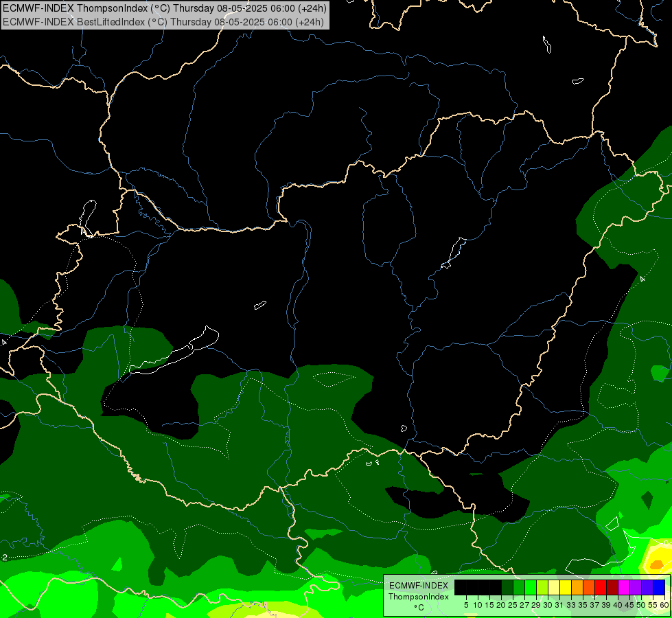Viewport: 672px width, 618px height.
Task: Click the legend tick value 29
Action: pyautogui.click(x=535, y=605)
